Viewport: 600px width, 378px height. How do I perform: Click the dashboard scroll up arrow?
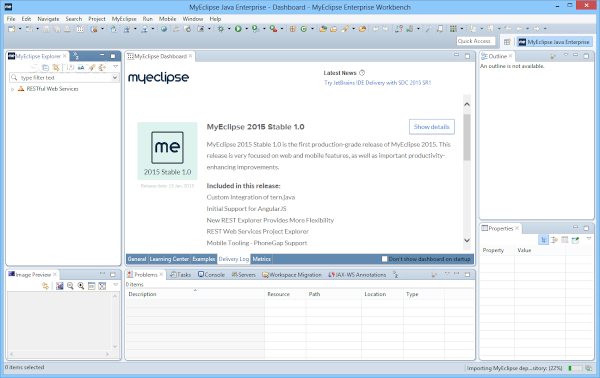coord(467,104)
